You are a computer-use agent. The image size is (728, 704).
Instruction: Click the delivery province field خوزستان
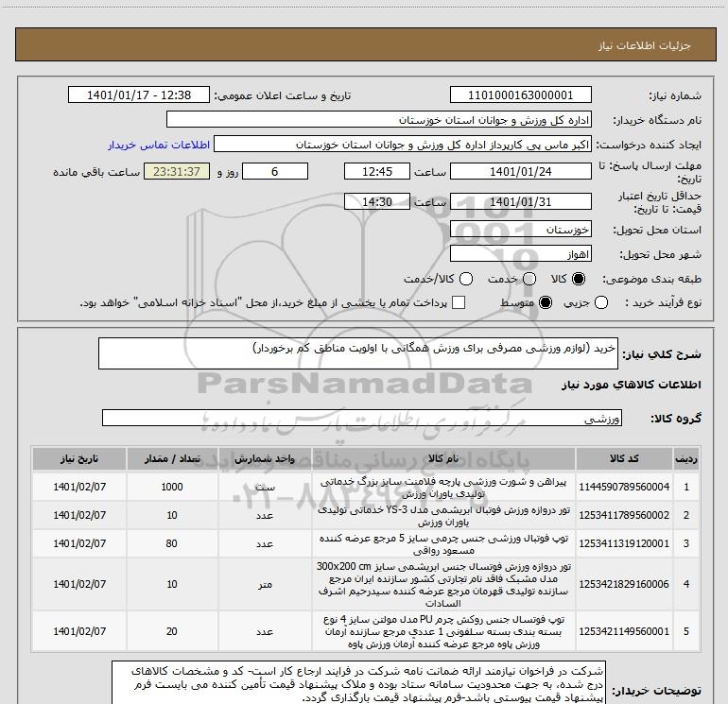[520, 230]
